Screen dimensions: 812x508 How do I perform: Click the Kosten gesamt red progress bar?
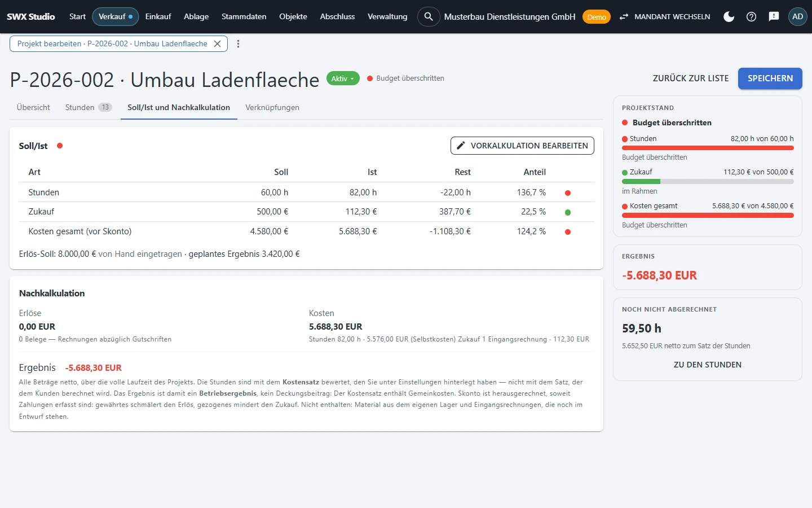tap(708, 216)
